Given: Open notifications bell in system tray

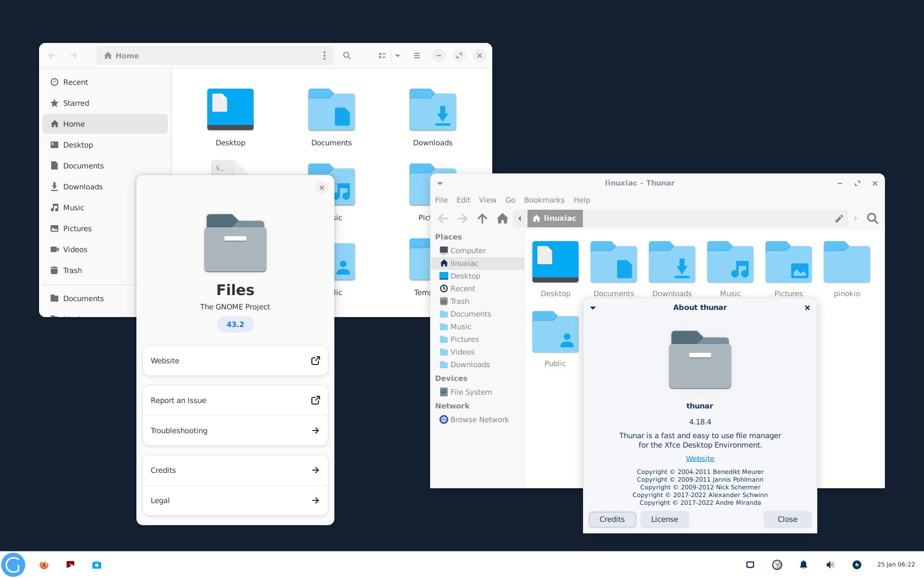Looking at the screenshot, I should pyautogui.click(x=804, y=565).
